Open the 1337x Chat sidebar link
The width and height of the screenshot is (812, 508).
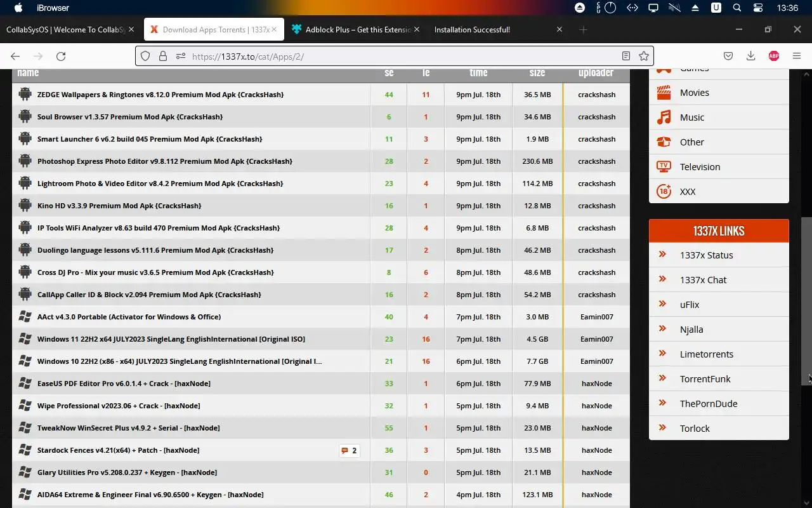[703, 280]
